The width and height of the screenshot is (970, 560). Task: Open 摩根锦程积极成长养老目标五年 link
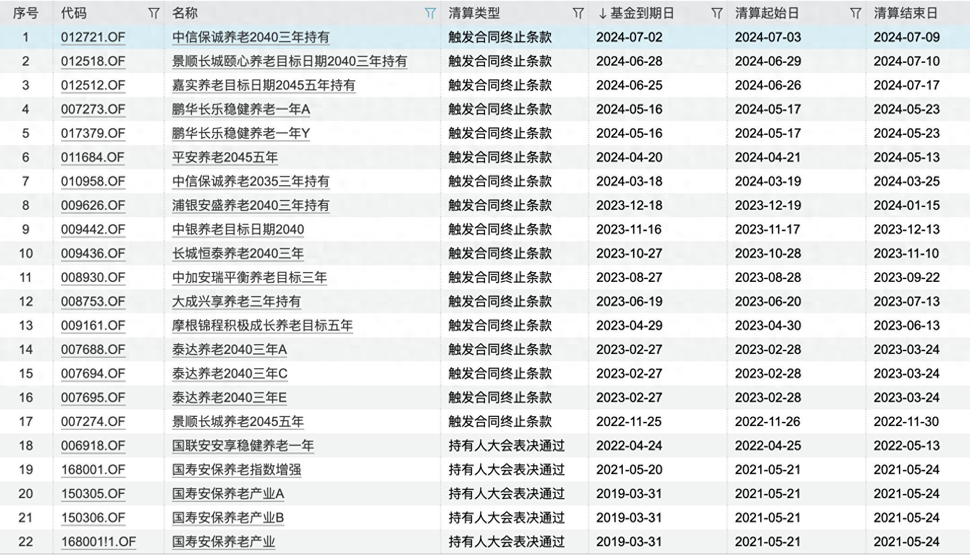tap(262, 326)
